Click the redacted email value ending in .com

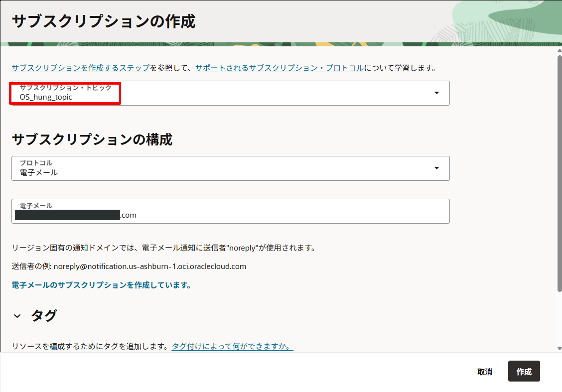coord(73,215)
